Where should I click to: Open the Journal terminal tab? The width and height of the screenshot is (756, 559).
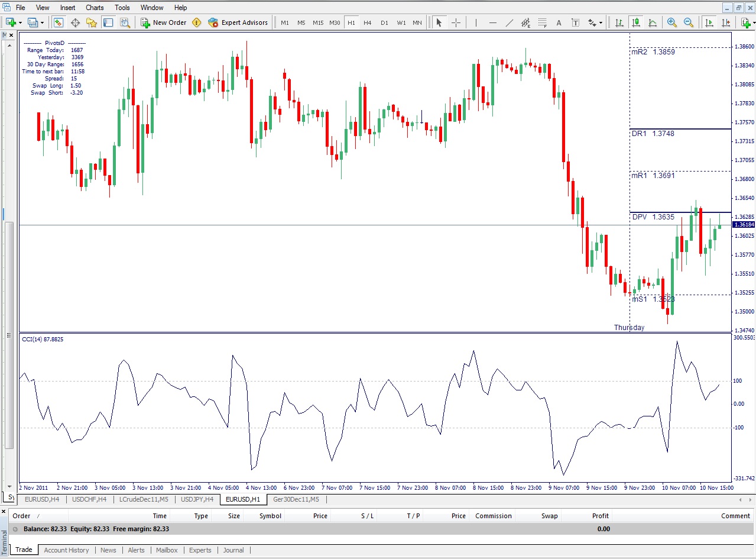[x=233, y=550]
